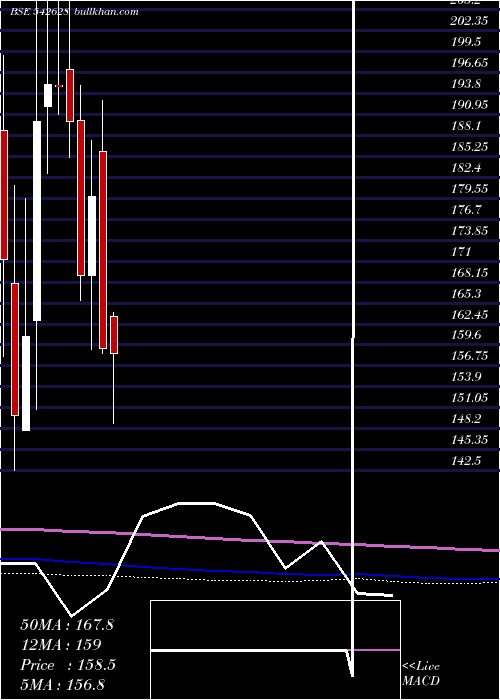Screen dimensions: 500x700
Task: Click the 168.15 price axis label
Action: coord(469,273)
